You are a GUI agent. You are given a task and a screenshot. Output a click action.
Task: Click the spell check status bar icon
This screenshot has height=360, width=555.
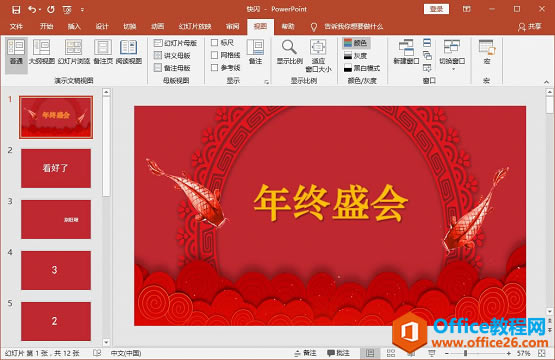click(x=97, y=353)
